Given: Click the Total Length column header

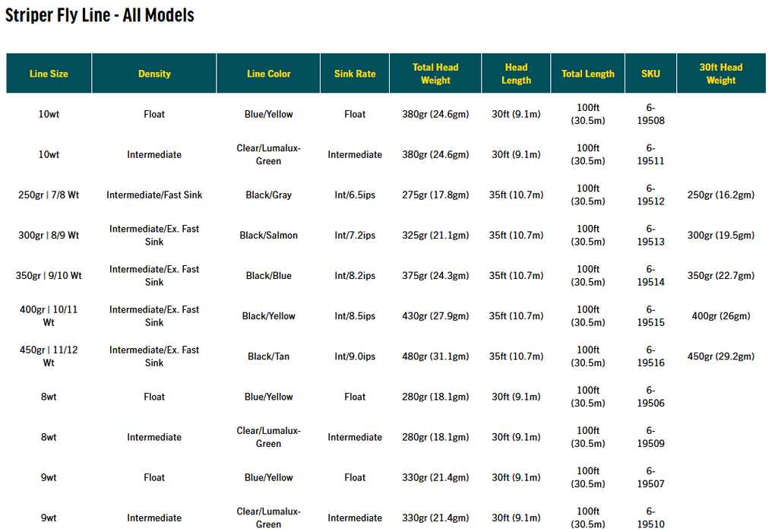Looking at the screenshot, I should click(588, 74).
